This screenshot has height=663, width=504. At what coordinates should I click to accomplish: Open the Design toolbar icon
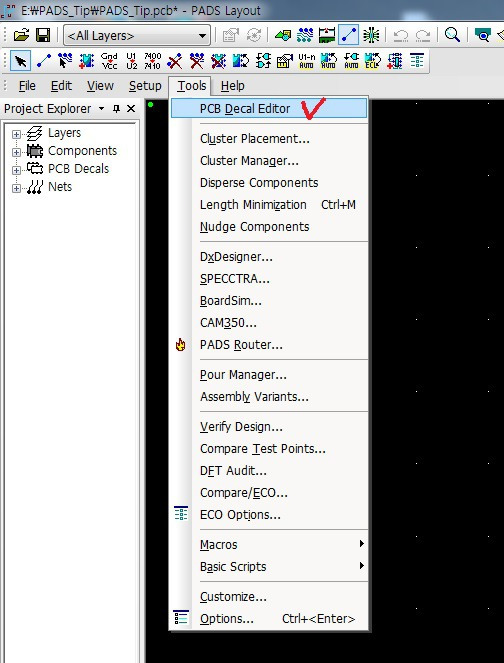(305, 35)
